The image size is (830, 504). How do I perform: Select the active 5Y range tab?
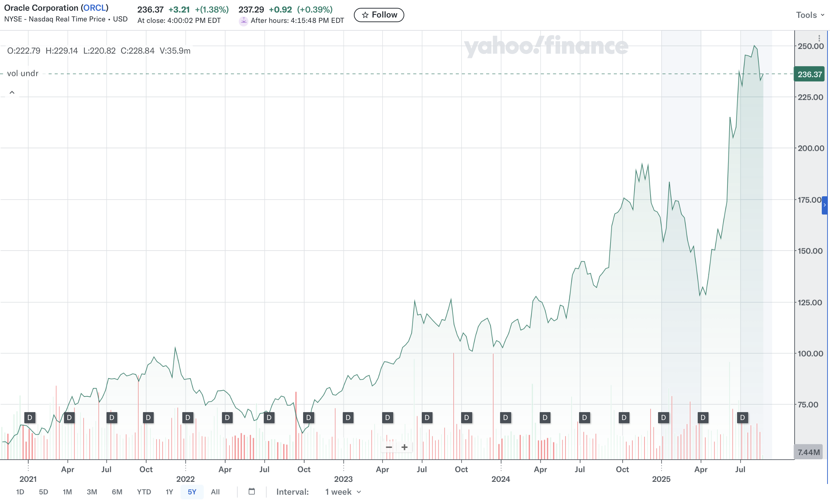[192, 492]
